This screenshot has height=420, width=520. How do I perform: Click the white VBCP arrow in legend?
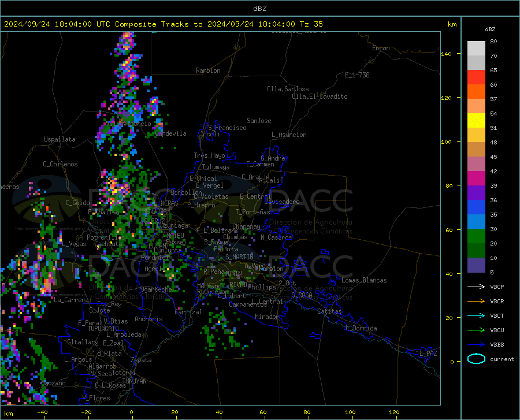click(476, 287)
